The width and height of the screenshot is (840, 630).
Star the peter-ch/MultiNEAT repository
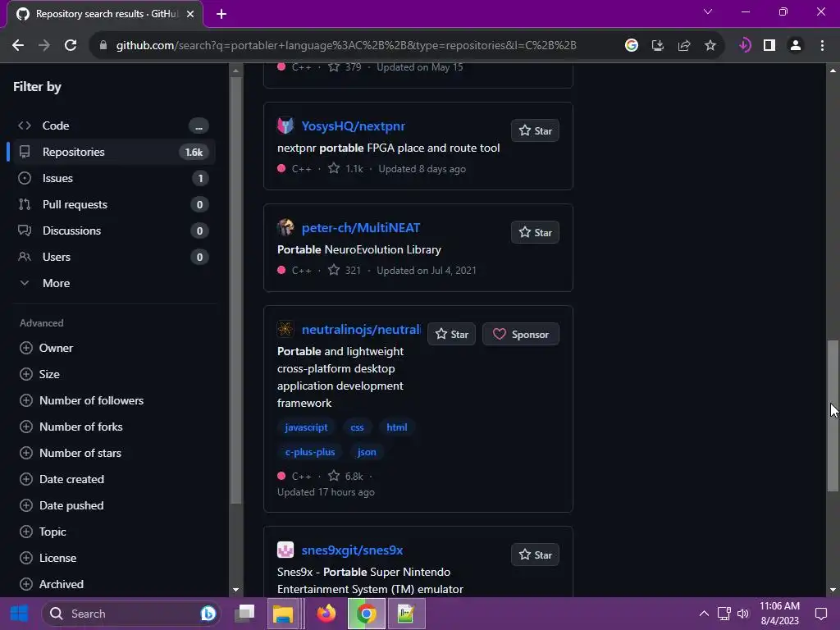[535, 232]
